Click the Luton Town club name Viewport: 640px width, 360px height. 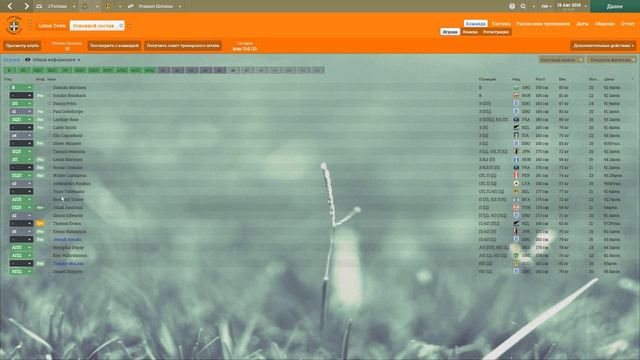[52, 26]
